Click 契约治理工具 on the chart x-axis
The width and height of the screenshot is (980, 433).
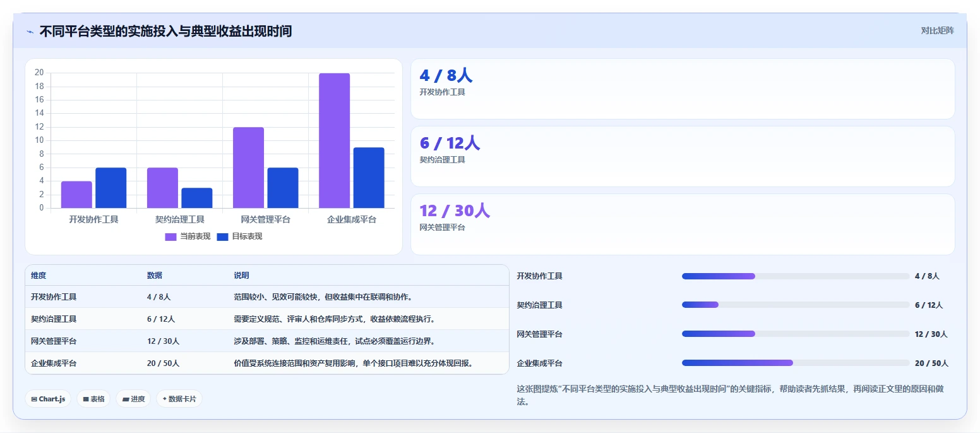tap(180, 219)
